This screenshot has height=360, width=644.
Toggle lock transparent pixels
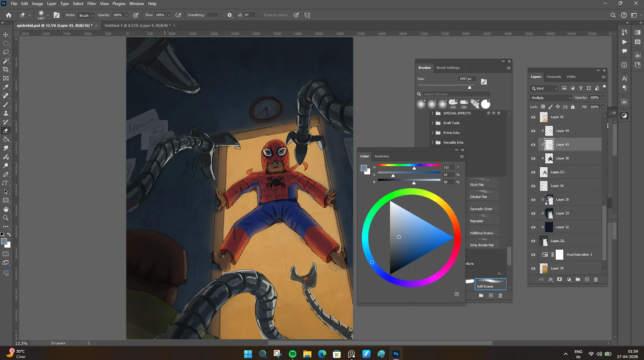click(x=543, y=107)
